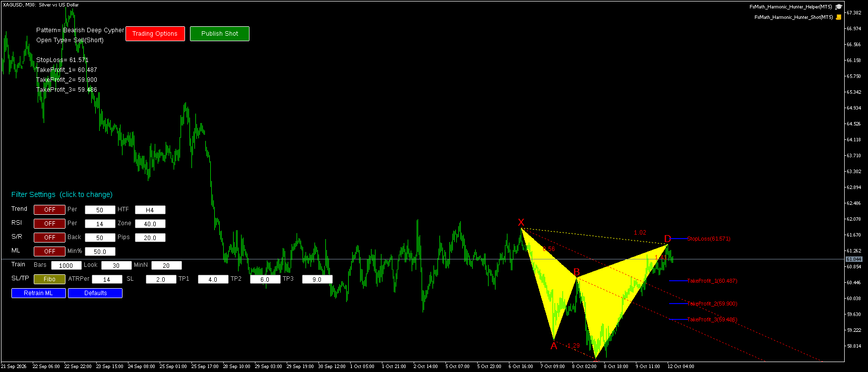Click the Pattern= Bearish Deep Cypher text
The height and width of the screenshot is (372, 868).
[x=80, y=30]
